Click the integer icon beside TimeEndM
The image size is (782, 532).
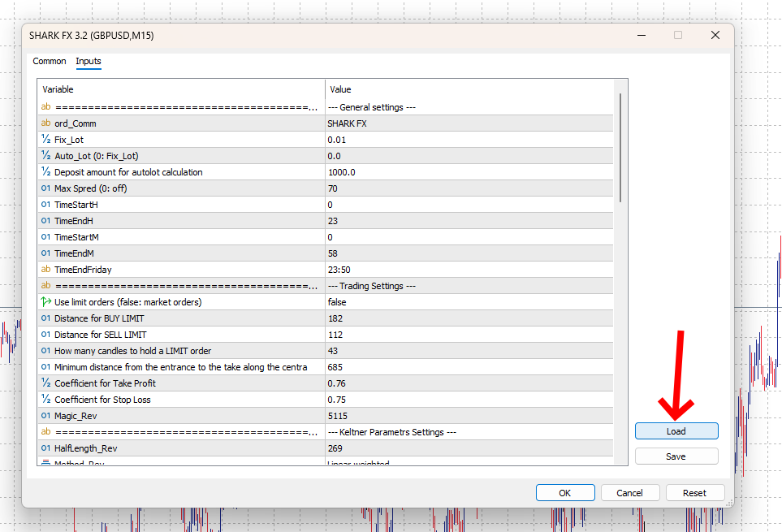(x=46, y=253)
